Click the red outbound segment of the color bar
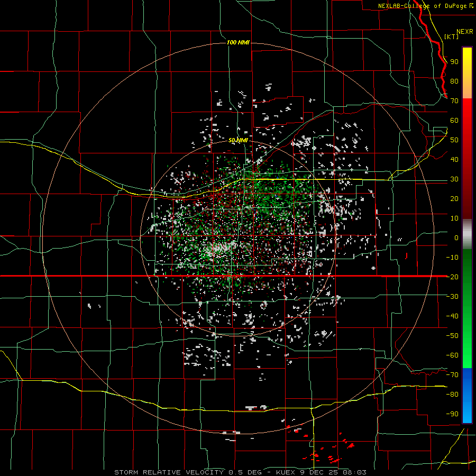 coord(467,159)
